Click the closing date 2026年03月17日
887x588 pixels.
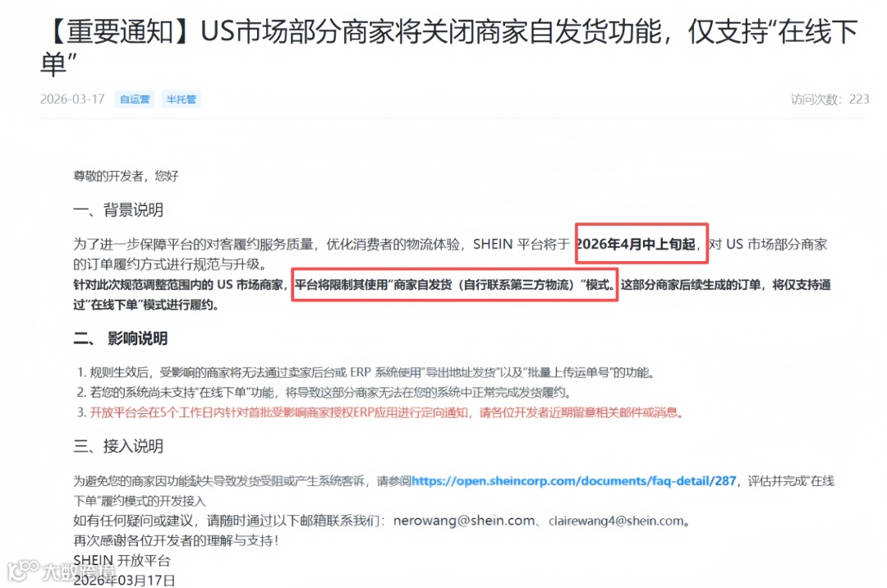pos(125,580)
